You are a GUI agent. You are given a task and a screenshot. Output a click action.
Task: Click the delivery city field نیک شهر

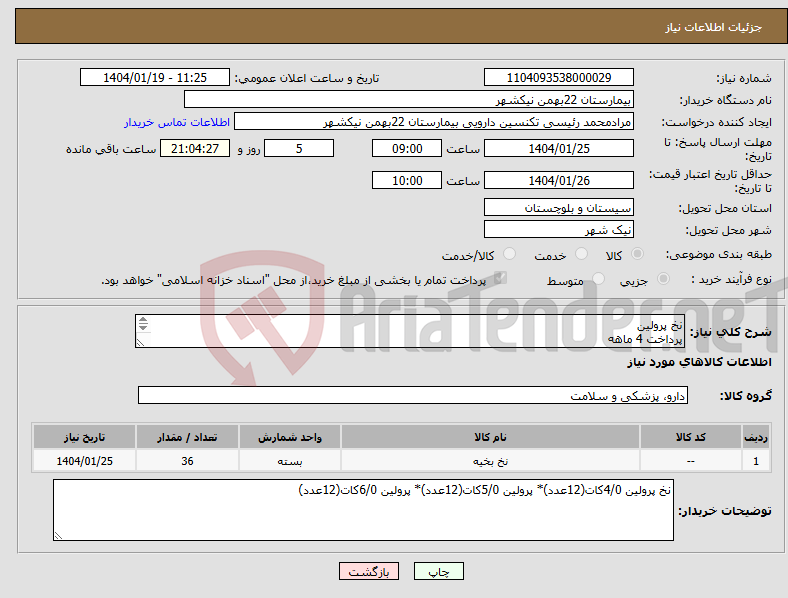pyautogui.click(x=558, y=229)
